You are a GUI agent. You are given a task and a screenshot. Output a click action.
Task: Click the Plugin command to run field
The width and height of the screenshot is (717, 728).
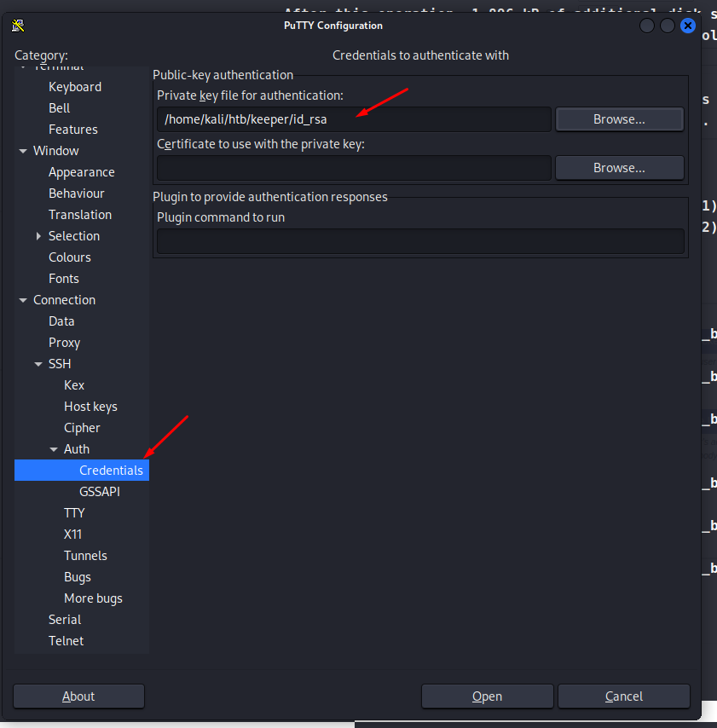420,241
